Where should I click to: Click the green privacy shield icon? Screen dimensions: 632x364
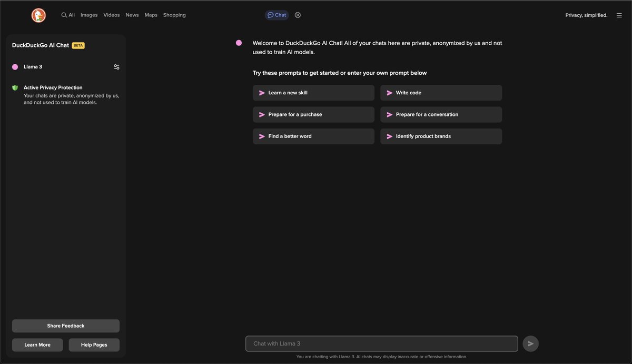(15, 87)
